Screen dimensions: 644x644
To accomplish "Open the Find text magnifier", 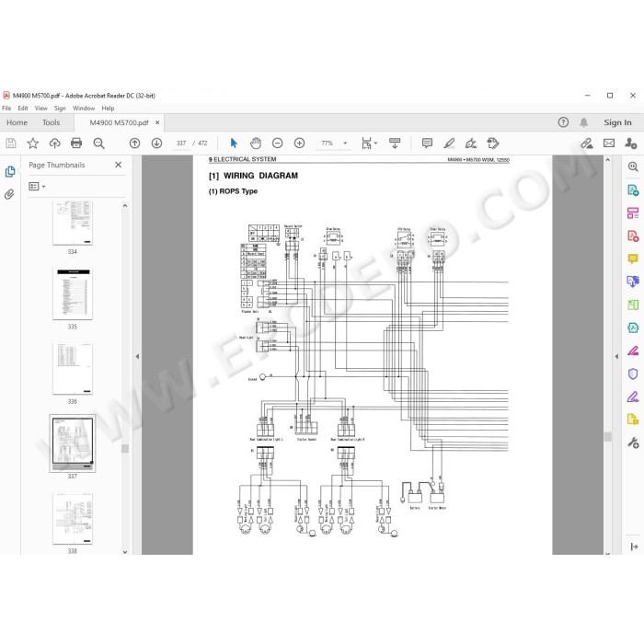I will (x=98, y=144).
